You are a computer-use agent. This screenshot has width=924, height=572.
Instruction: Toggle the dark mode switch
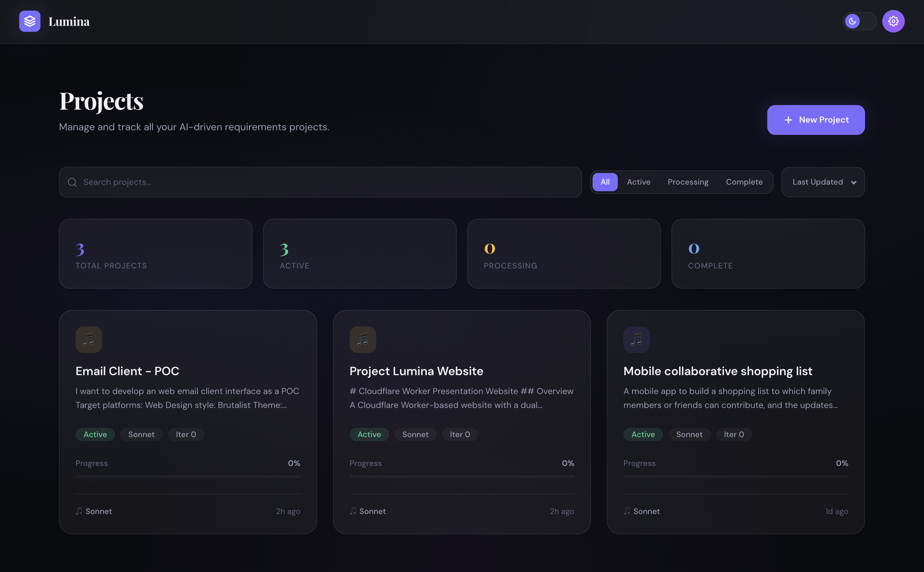859,21
